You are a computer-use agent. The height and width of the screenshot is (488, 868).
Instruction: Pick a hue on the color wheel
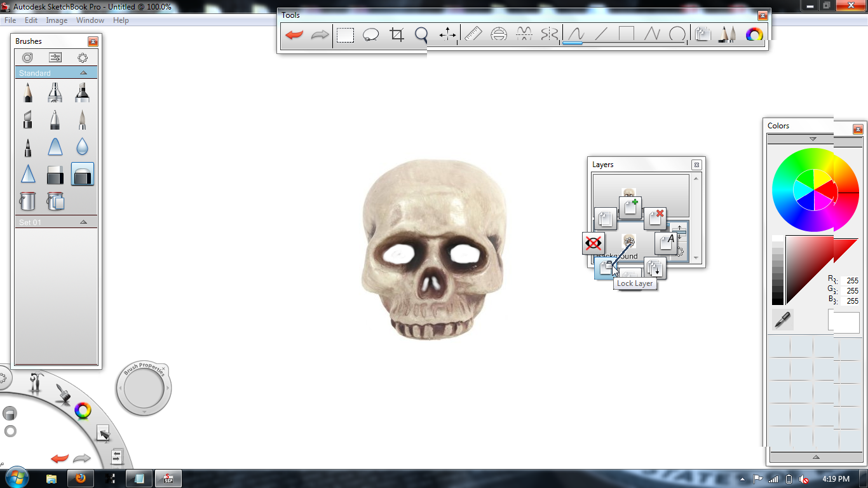click(x=815, y=189)
